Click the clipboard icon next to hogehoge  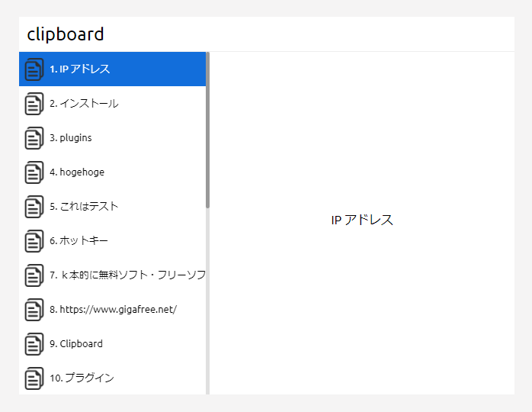pos(34,172)
